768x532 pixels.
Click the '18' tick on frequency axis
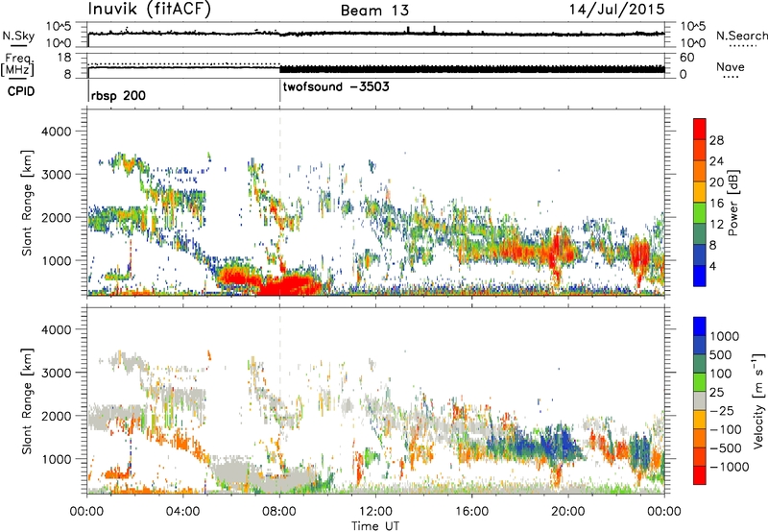pos(64,57)
